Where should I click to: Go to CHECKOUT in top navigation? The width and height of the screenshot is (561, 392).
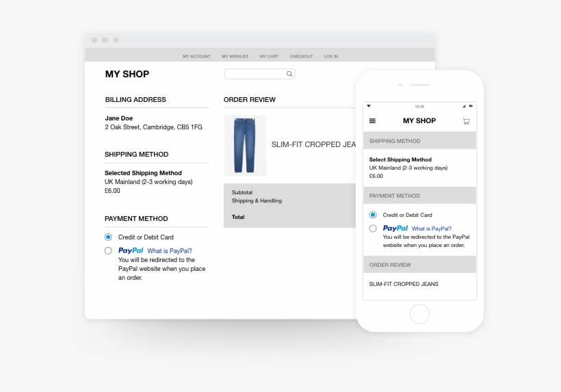pyautogui.click(x=301, y=57)
